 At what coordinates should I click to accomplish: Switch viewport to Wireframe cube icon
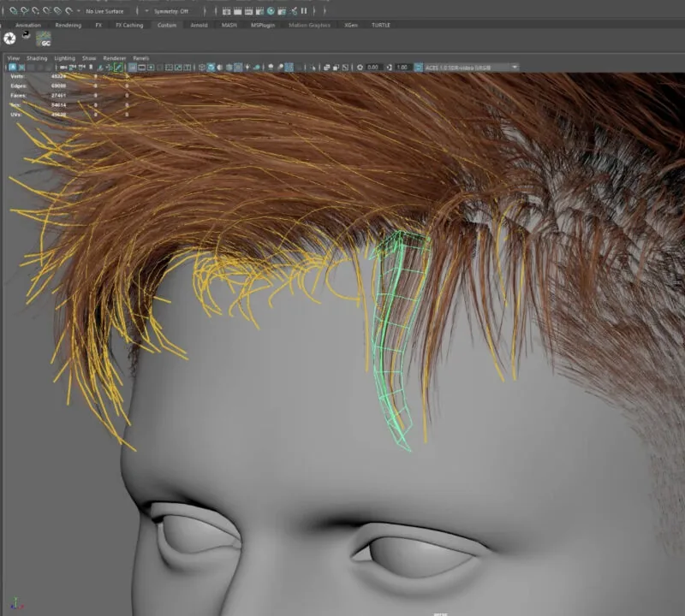tap(202, 68)
